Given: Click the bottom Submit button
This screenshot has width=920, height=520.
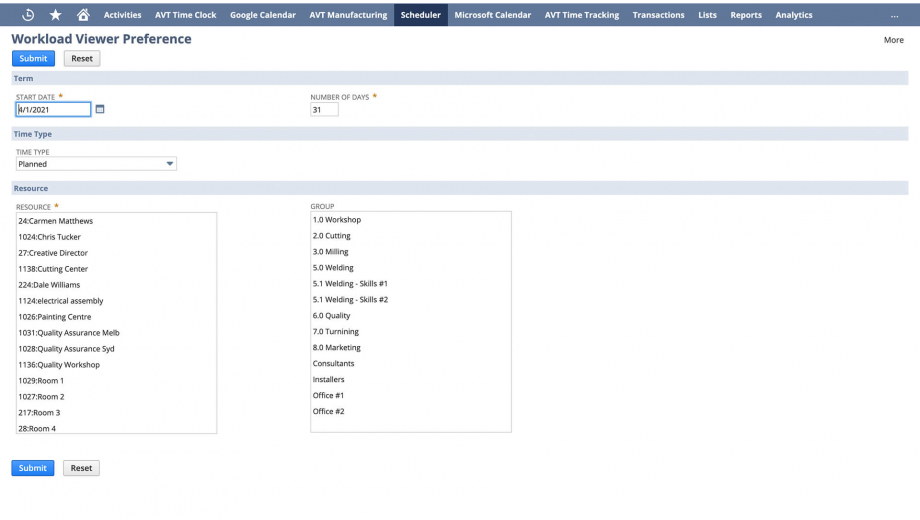Looking at the screenshot, I should 33,468.
